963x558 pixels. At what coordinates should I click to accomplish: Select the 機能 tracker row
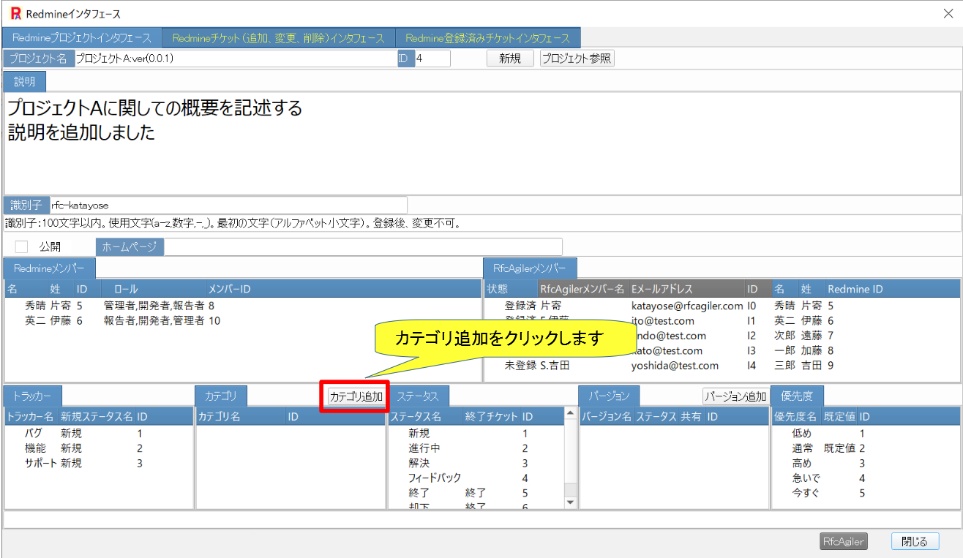[99, 448]
